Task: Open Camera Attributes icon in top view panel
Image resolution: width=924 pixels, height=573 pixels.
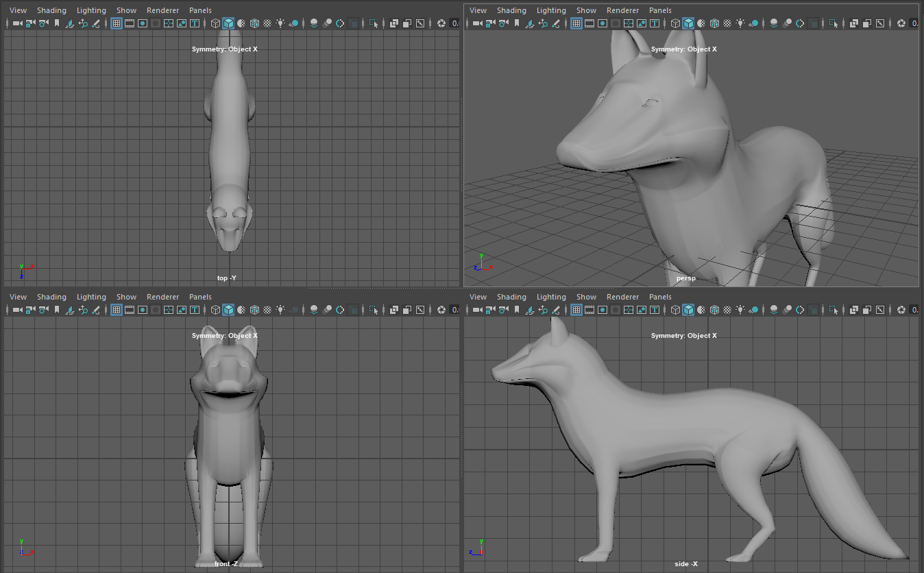Action: pyautogui.click(x=43, y=23)
